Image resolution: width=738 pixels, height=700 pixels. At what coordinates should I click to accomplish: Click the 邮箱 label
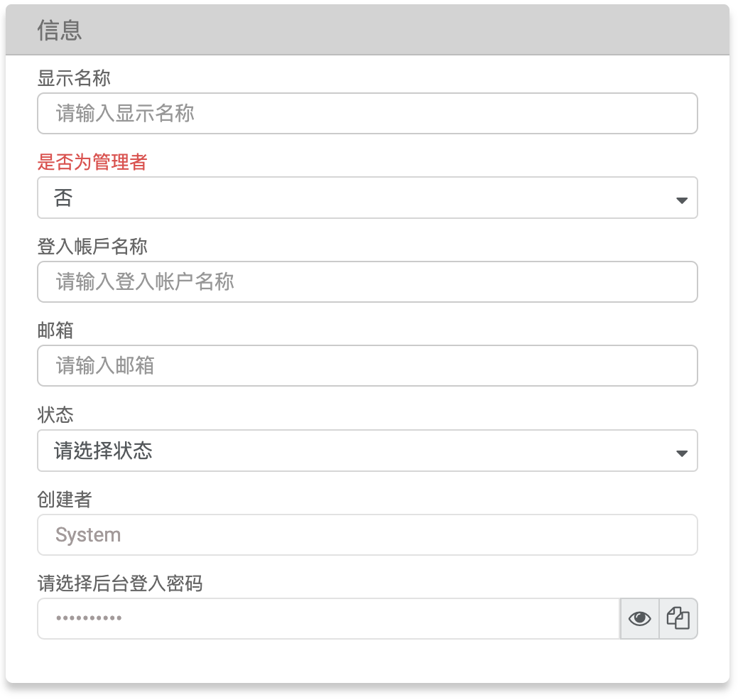click(55, 330)
